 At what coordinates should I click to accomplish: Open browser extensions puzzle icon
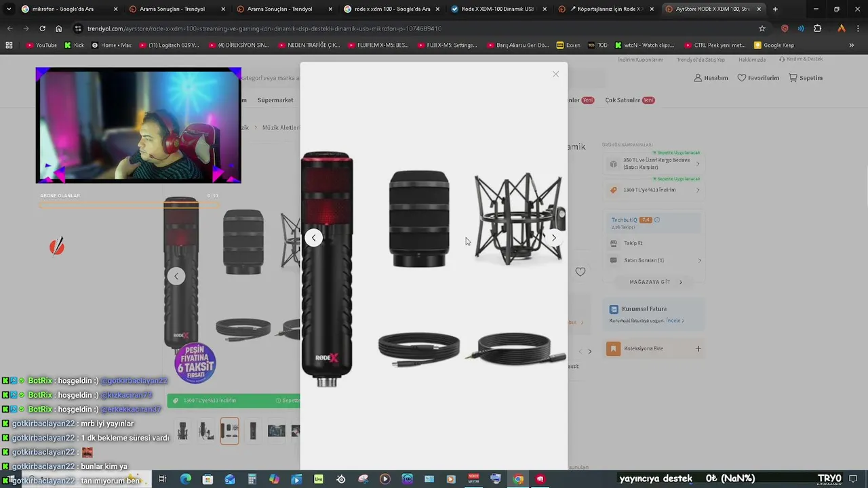[818, 28]
